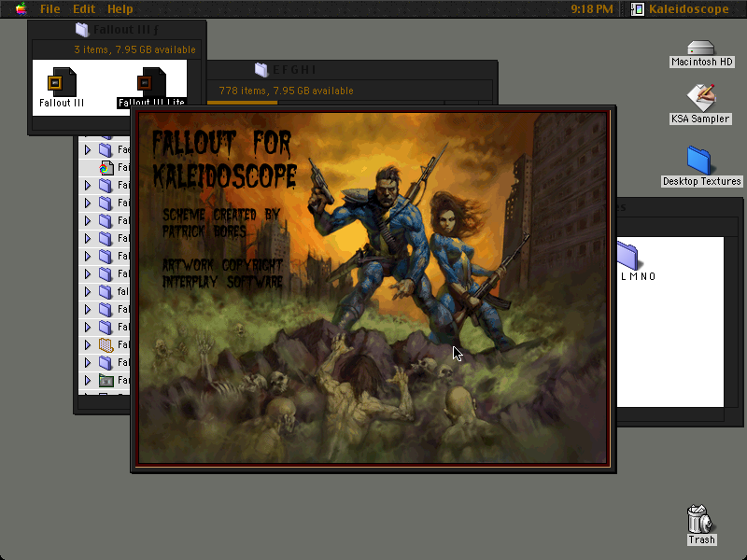The height and width of the screenshot is (560, 747).
Task: Open the File menu
Action: point(50,9)
